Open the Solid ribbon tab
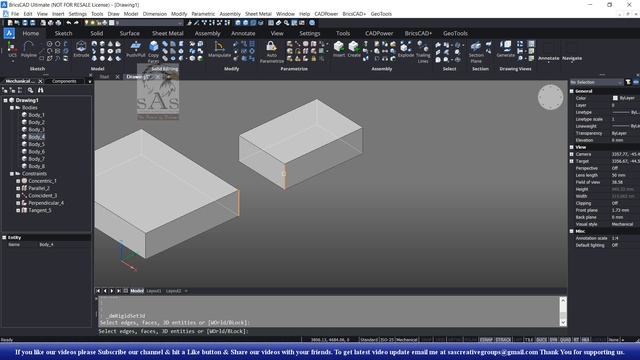The image size is (640, 360). 97,33
